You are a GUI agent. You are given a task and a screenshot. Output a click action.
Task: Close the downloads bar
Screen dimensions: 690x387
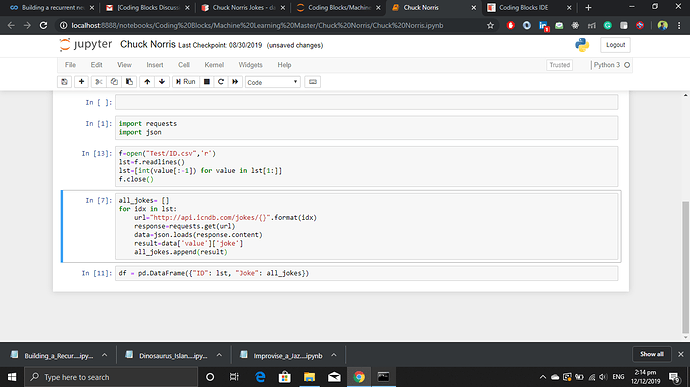click(x=681, y=354)
